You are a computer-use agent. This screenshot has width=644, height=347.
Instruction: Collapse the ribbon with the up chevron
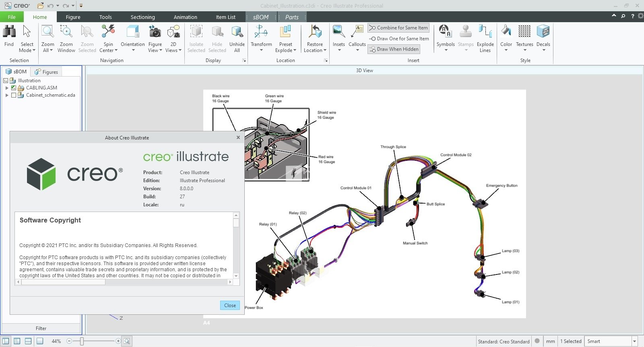click(x=614, y=16)
